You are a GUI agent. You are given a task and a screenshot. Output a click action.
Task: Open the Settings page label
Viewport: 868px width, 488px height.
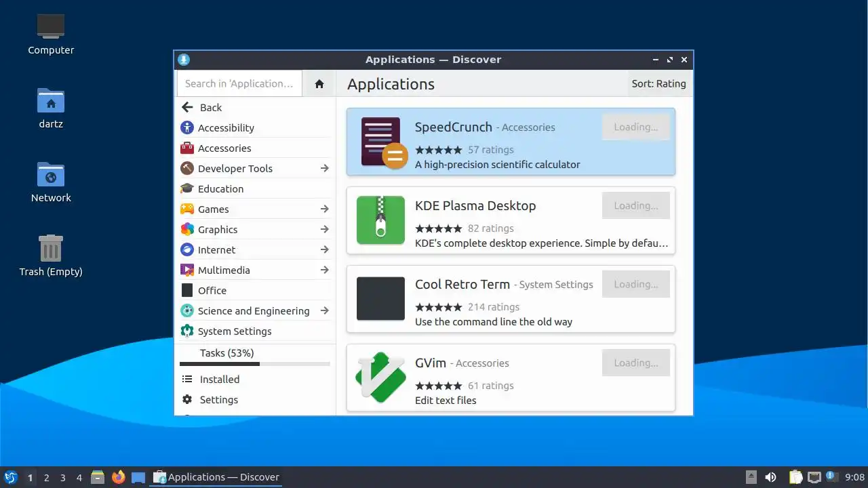(x=219, y=400)
